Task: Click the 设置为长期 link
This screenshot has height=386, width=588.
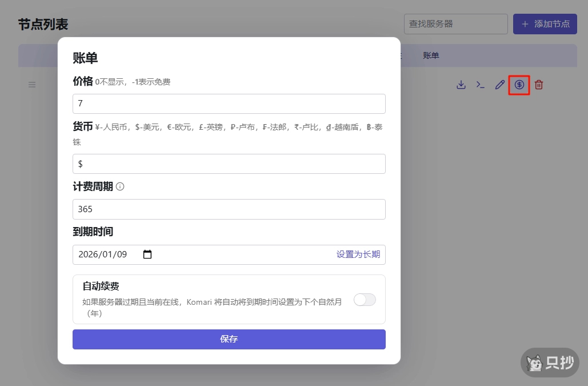Action: click(357, 254)
